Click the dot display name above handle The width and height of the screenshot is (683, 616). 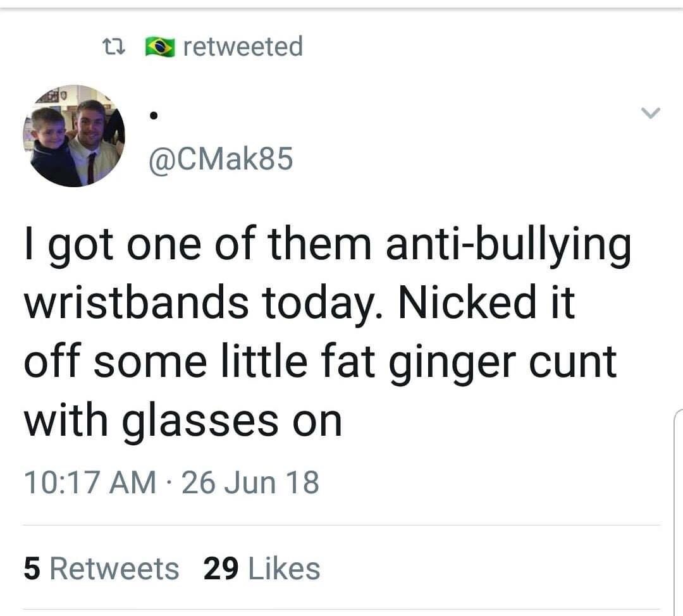pos(152,116)
